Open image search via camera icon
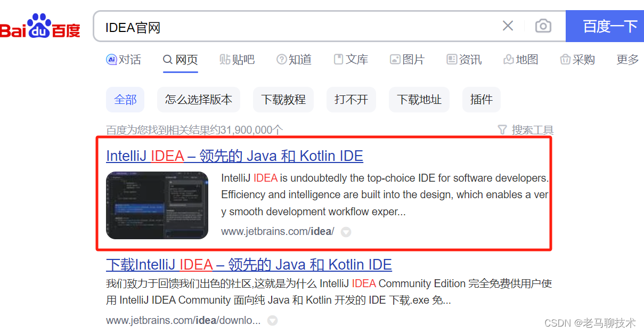Image resolution: width=644 pixels, height=333 pixels. point(543,26)
